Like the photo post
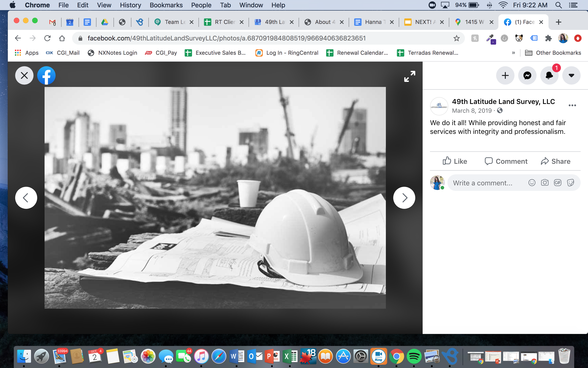588x368 pixels. click(455, 161)
